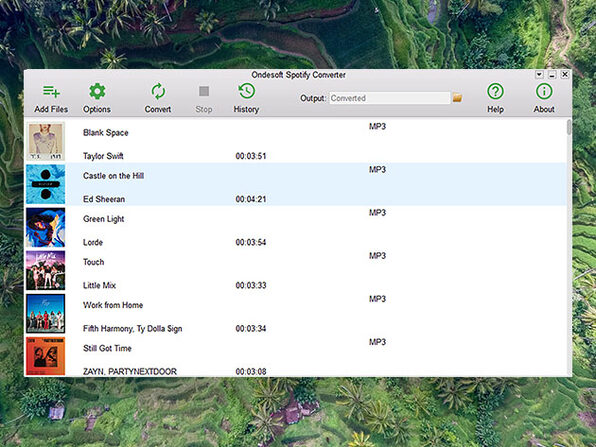596x447 pixels.
Task: Click the song title Green Light
Action: click(x=103, y=219)
